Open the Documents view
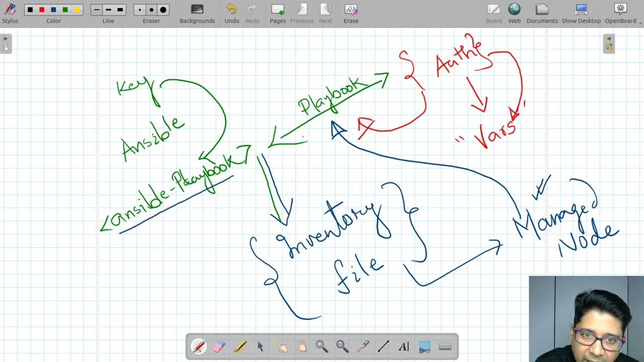 (x=542, y=14)
